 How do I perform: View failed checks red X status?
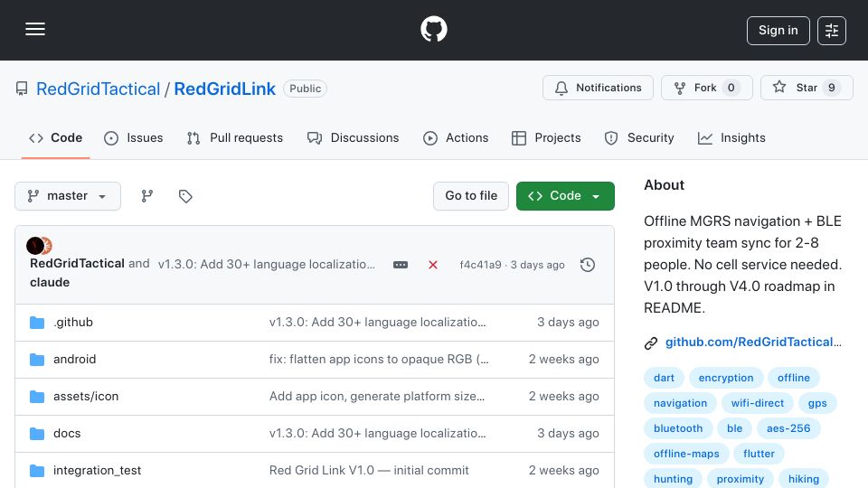pos(433,265)
